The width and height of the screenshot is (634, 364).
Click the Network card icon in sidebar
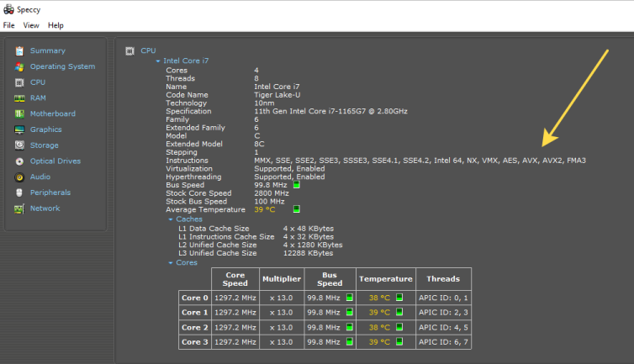(19, 208)
